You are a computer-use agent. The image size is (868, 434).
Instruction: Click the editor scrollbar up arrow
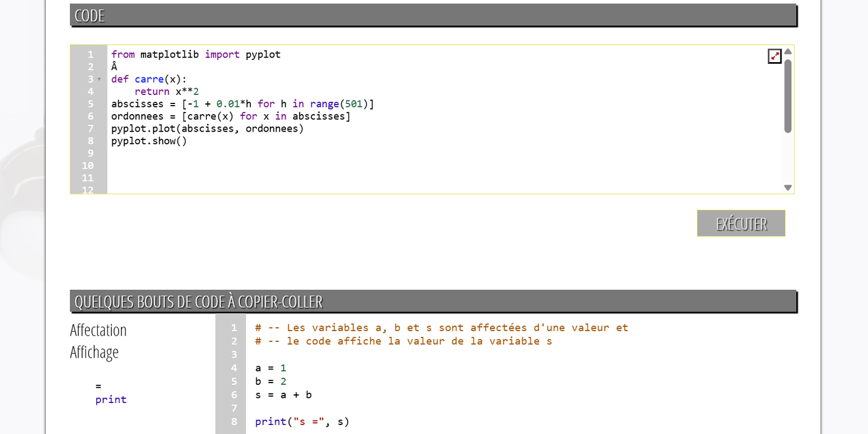click(x=788, y=51)
